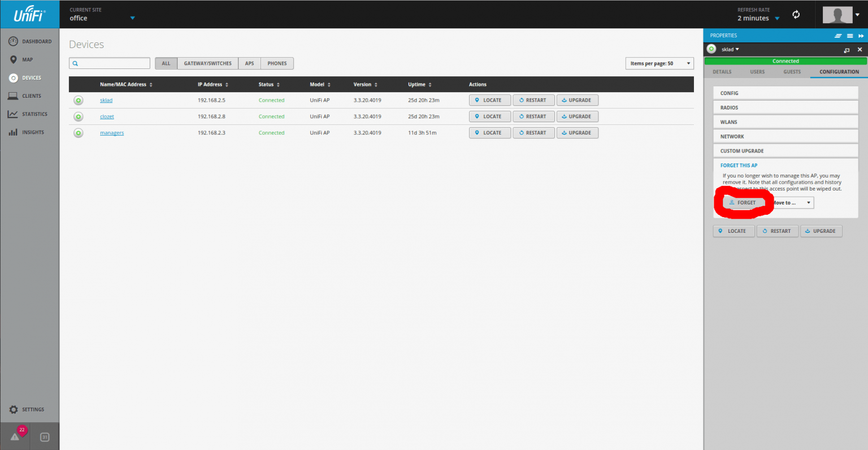Select the PHONES filter tab

tap(277, 63)
